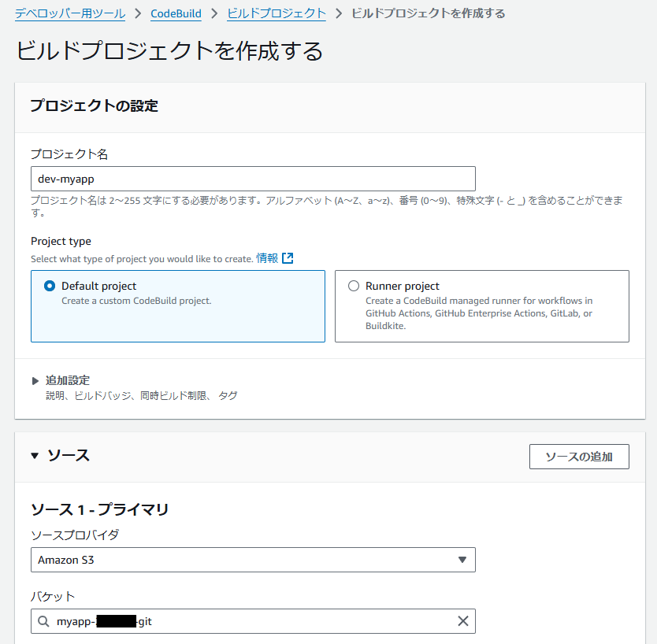Click the Default project description text
The image size is (657, 644).
[136, 301]
